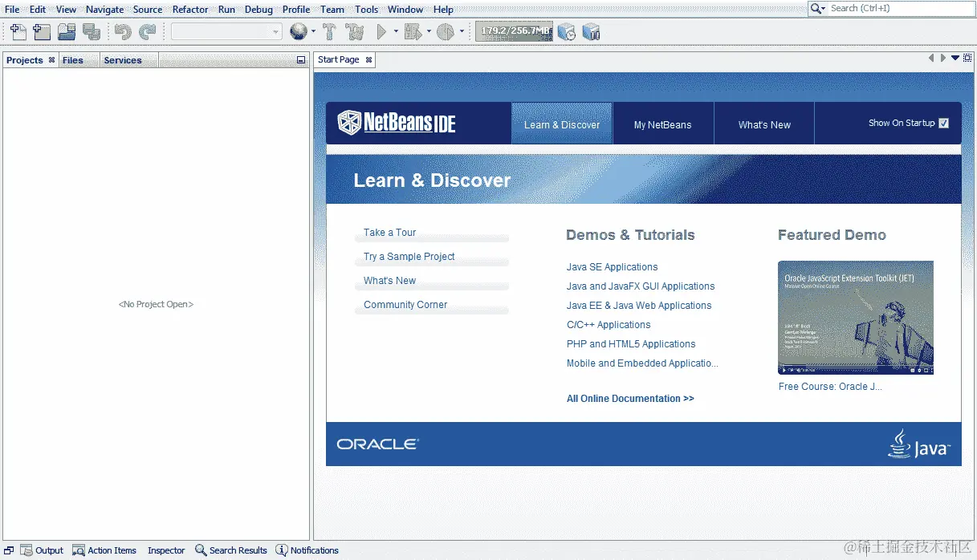Image resolution: width=977 pixels, height=560 pixels.
Task: Open the Output window from bottom bar
Action: click(42, 550)
